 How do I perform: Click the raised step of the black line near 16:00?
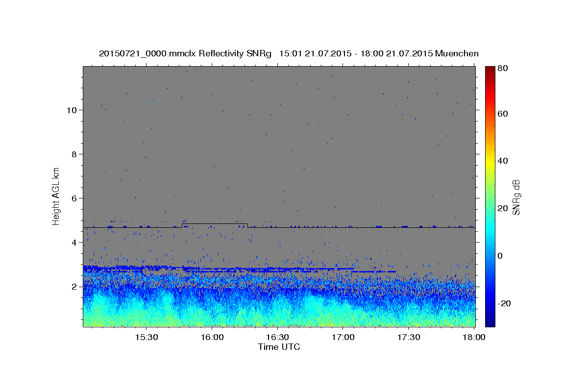(215, 224)
